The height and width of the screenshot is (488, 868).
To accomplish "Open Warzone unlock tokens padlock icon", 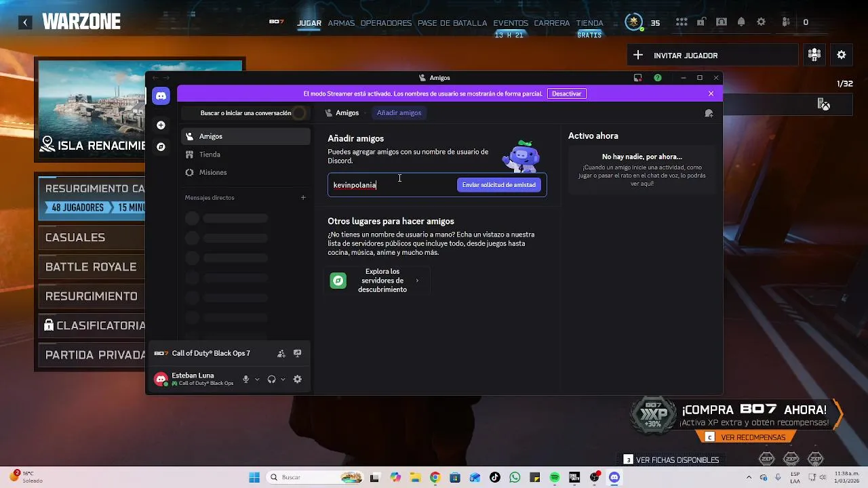I will [x=702, y=22].
